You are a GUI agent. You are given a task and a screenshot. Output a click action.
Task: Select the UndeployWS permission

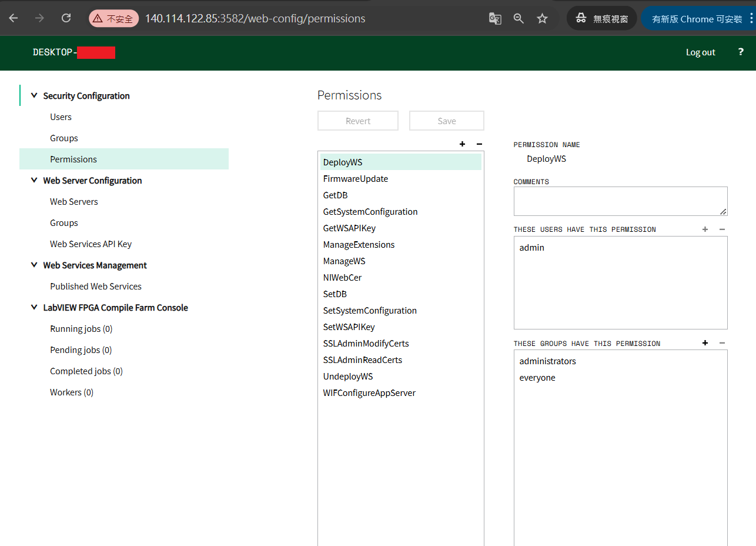tap(401, 377)
